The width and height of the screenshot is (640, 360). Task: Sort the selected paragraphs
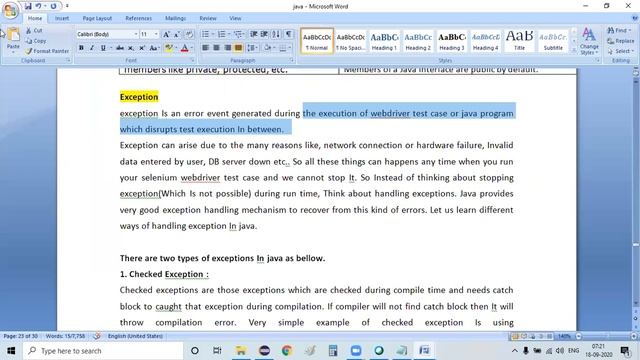276,35
